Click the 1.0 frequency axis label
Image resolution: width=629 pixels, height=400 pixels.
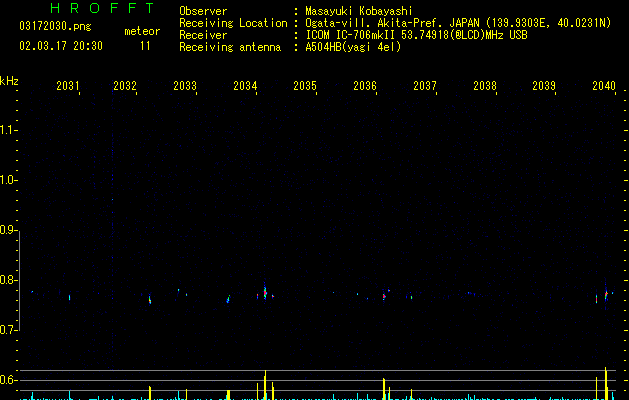(x=8, y=180)
